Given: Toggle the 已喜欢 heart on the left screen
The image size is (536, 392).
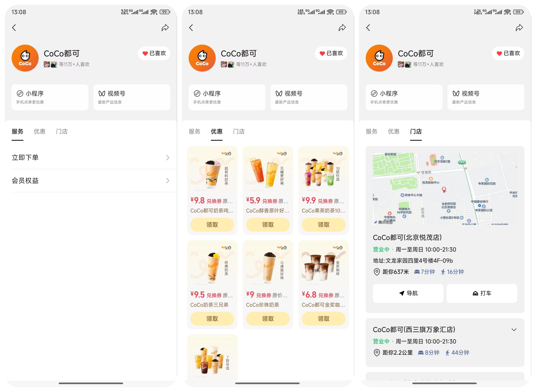Looking at the screenshot, I should [x=154, y=53].
